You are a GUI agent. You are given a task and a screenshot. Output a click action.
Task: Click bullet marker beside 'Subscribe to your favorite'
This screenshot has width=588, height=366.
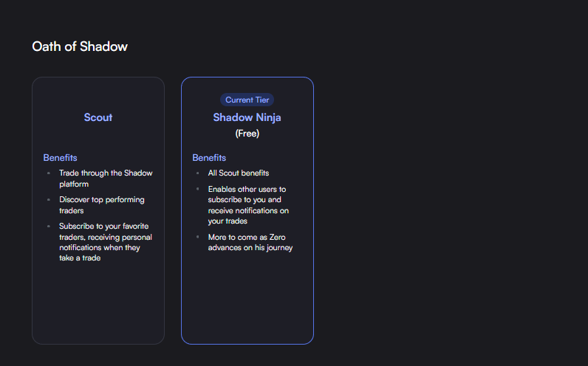pos(49,227)
